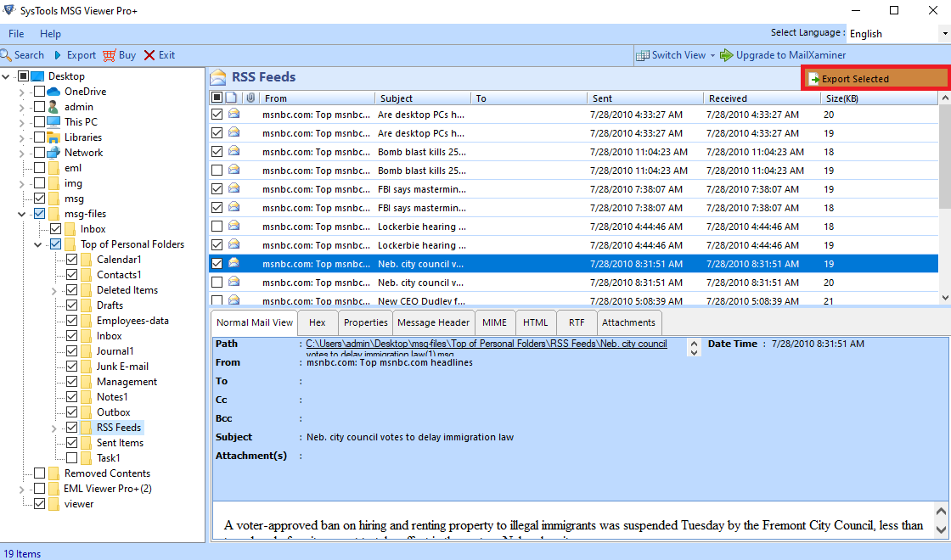
Task: Collapse the Desktop root node
Action: coord(6,76)
